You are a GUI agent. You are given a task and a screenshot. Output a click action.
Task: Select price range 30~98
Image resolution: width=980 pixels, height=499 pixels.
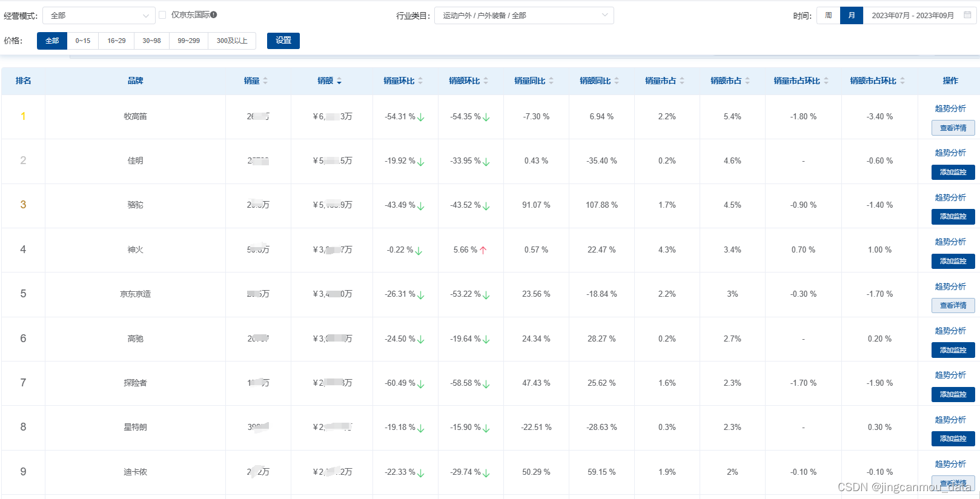tap(151, 41)
